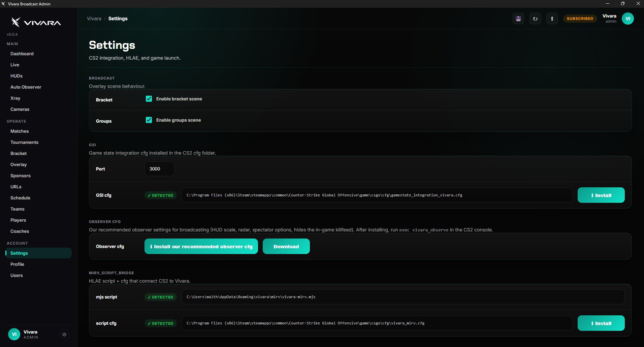Toggle Enable bracket scene checkbox
The height and width of the screenshot is (347, 644).
[149, 99]
